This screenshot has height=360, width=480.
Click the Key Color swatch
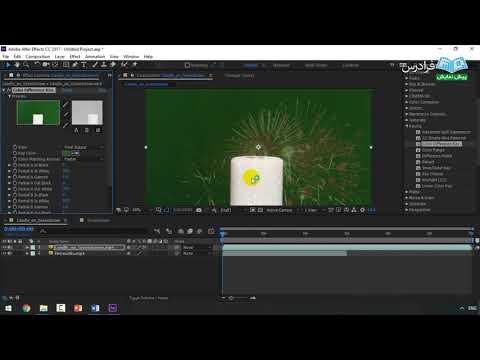[x=67, y=153]
